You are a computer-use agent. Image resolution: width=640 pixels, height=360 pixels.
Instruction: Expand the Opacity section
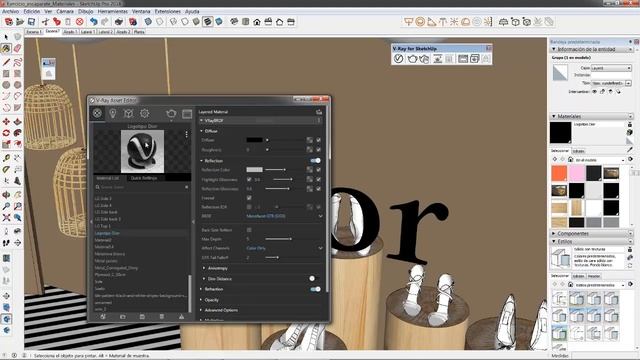pyautogui.click(x=211, y=300)
